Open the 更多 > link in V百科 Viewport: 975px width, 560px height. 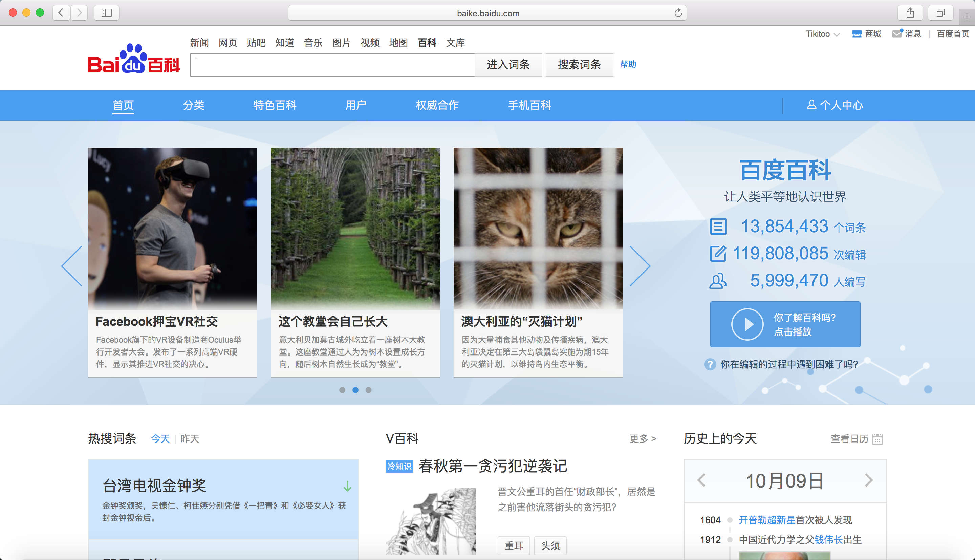[643, 439]
